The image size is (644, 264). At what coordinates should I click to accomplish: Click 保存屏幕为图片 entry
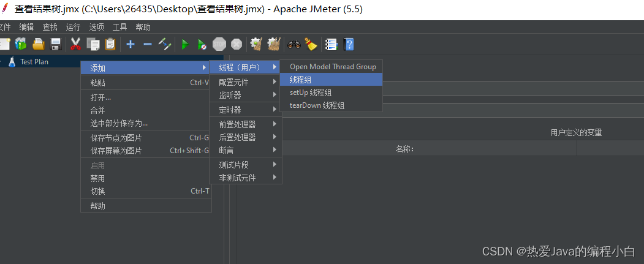pyautogui.click(x=146, y=151)
